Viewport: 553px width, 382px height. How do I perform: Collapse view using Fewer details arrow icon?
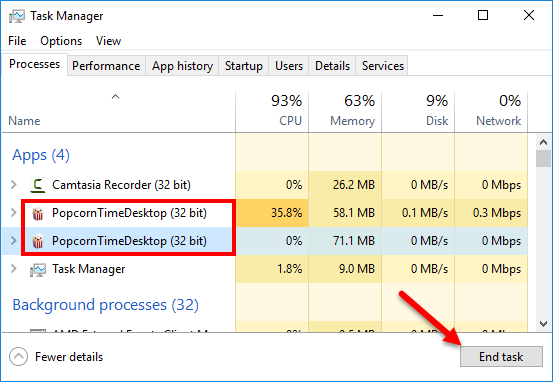point(18,357)
